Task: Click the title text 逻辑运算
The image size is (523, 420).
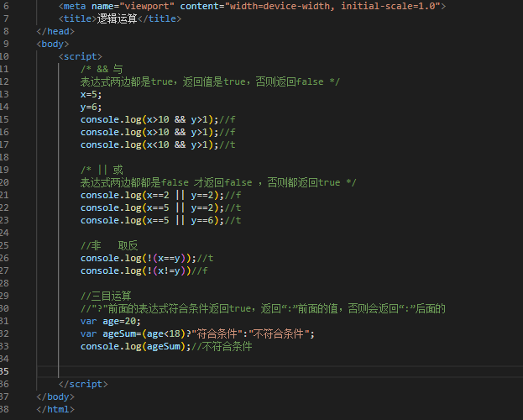Action: tap(117, 18)
